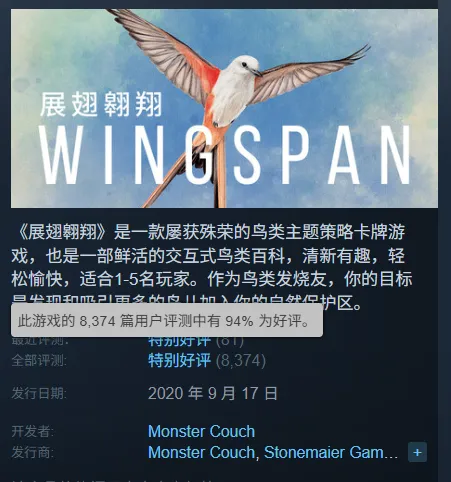The height and width of the screenshot is (482, 451).
Task: Click the WINGSPAN logo text
Action: (x=224, y=155)
